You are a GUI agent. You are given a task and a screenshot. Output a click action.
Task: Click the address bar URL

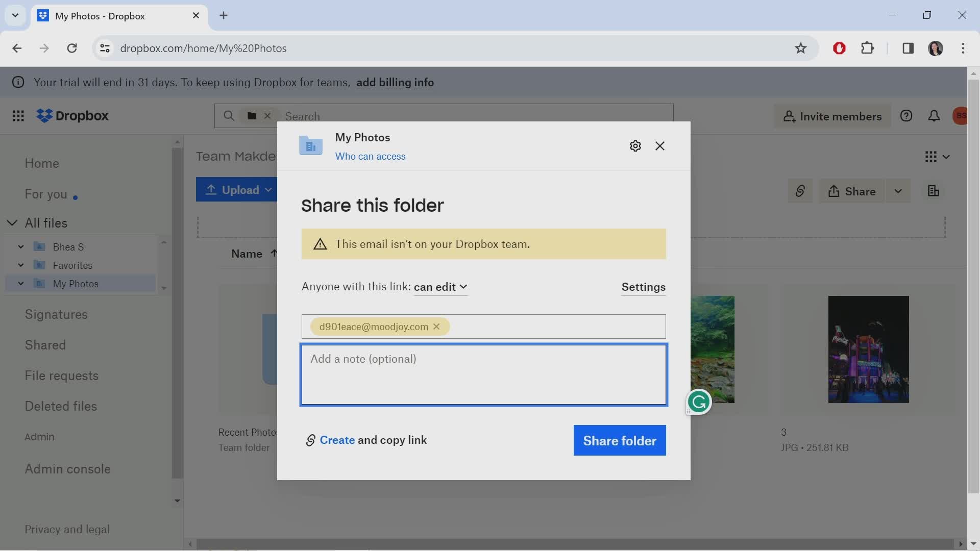click(203, 48)
